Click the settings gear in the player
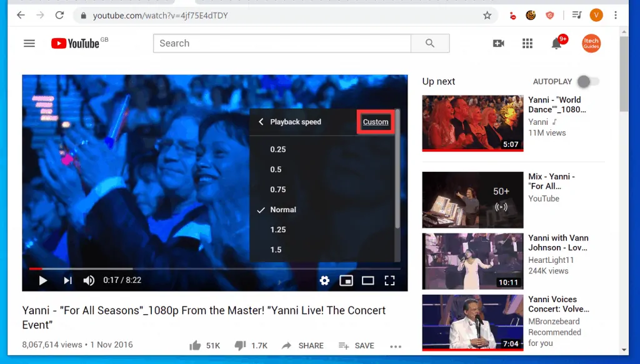 [324, 280]
